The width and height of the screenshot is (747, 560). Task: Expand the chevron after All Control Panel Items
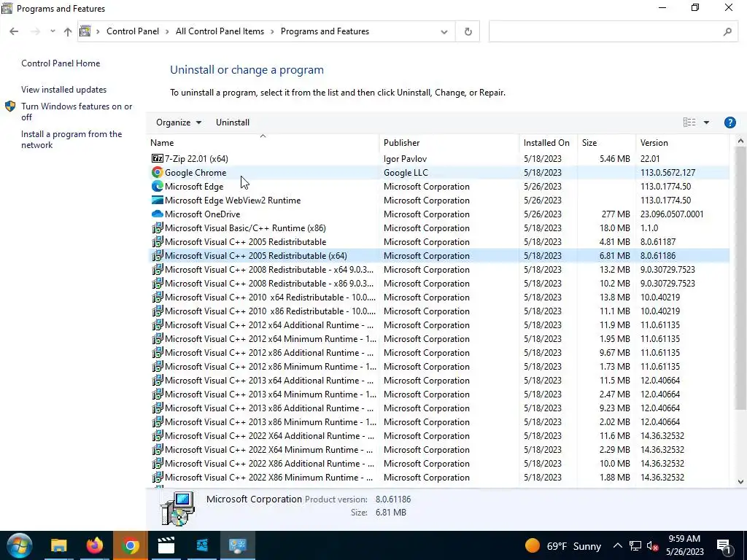273,31
